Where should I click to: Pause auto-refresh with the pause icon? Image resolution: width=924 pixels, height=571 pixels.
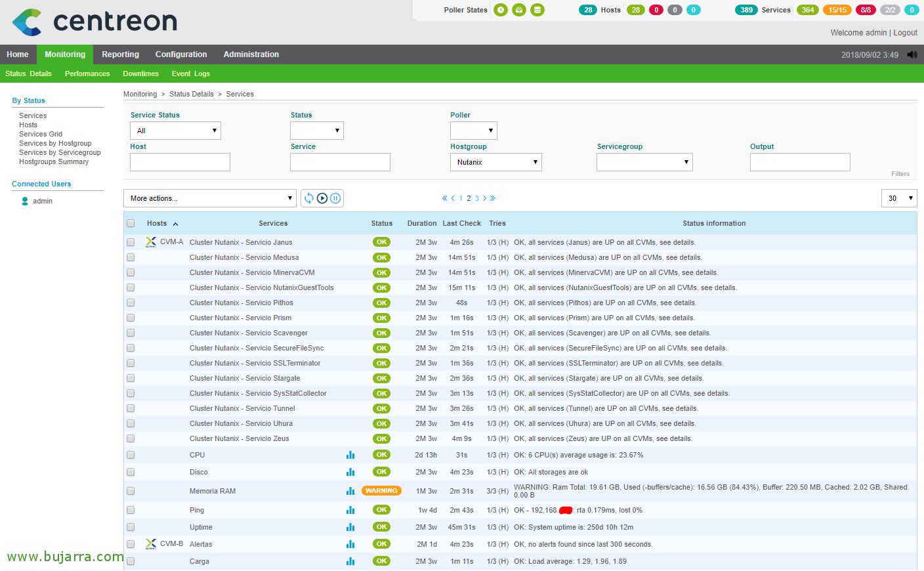tap(335, 198)
